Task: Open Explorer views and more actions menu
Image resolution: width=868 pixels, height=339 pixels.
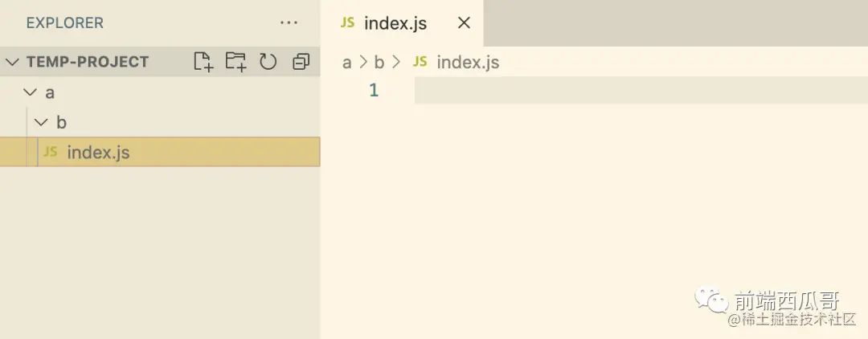Action: point(289,22)
